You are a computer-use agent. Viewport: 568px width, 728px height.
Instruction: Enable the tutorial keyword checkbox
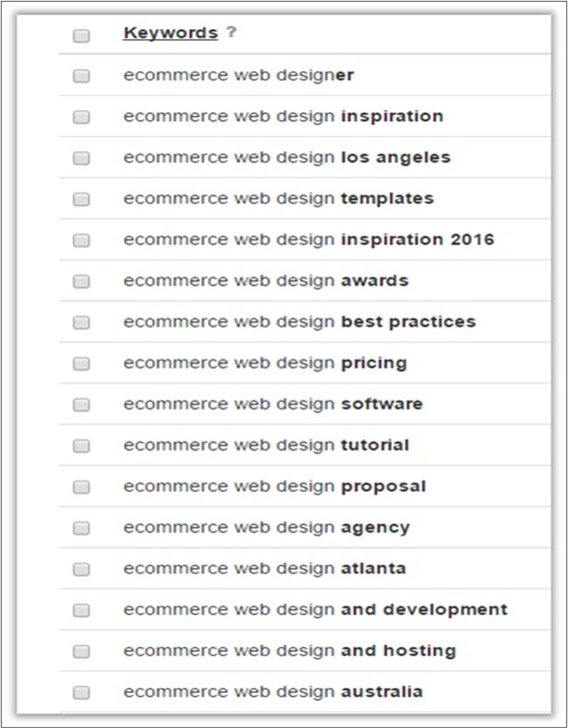point(81,447)
